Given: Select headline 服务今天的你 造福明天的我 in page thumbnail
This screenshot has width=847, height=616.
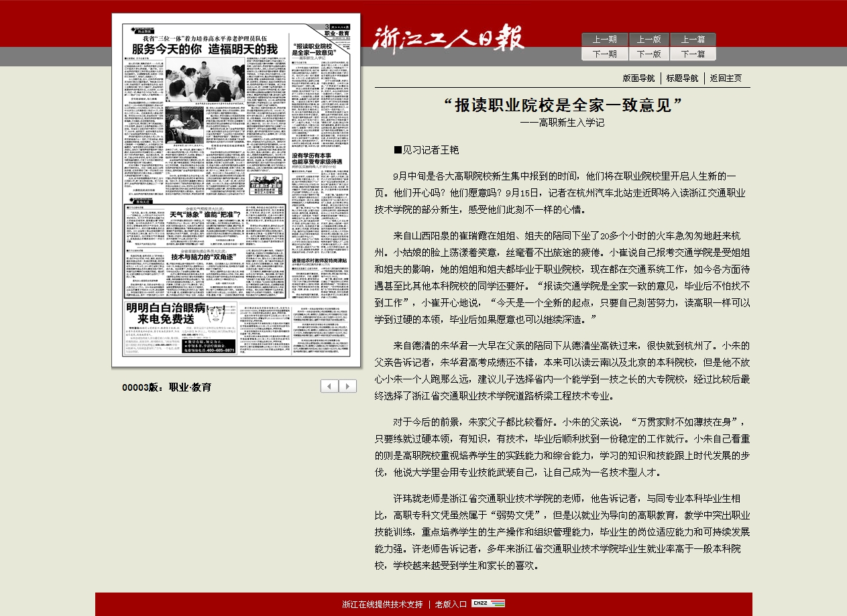Looking at the screenshot, I should pos(205,49).
